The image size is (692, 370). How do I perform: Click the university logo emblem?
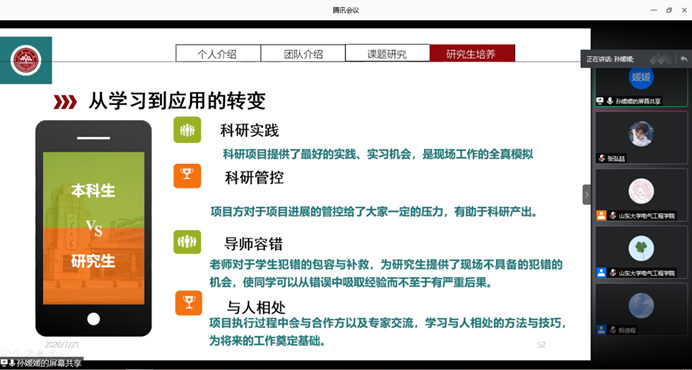[x=26, y=60]
